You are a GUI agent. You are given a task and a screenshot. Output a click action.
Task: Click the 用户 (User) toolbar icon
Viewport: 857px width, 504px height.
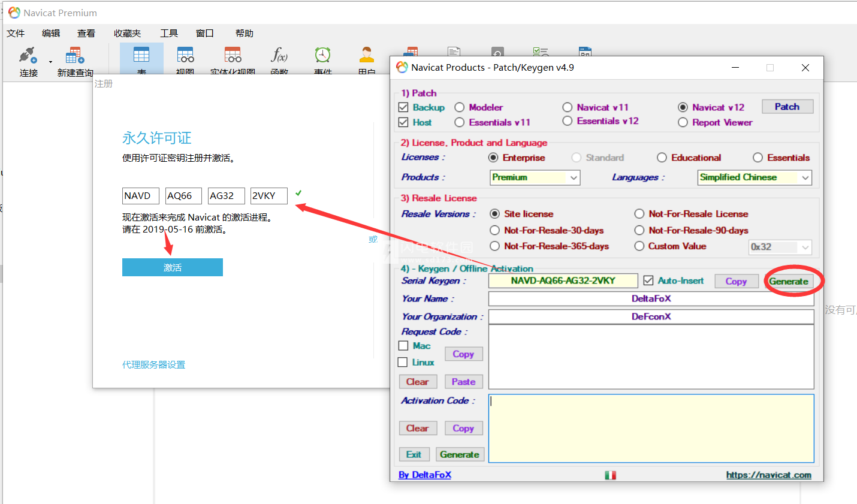[367, 56]
